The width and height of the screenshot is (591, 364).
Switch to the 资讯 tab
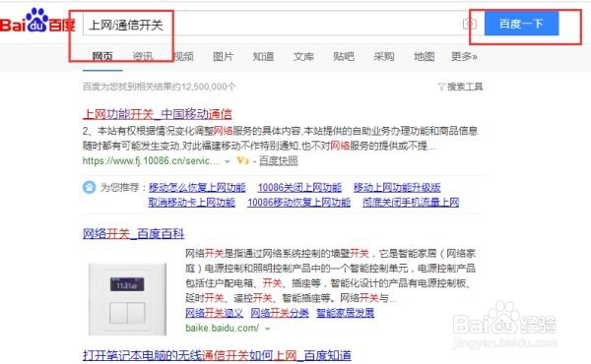[x=143, y=56]
